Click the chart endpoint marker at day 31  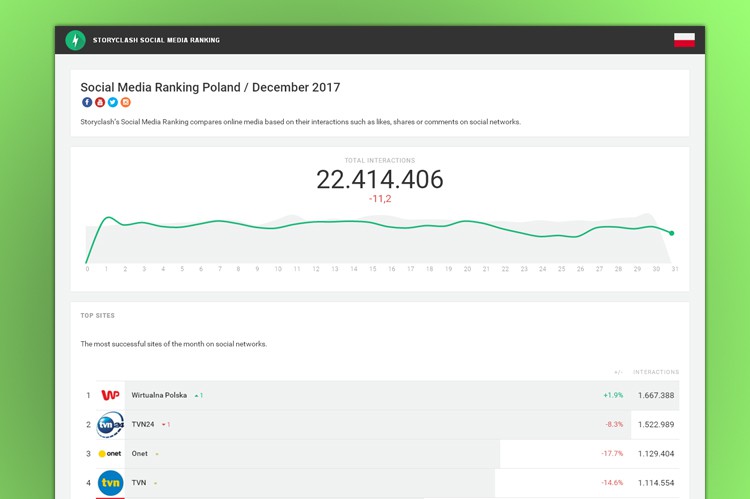pos(672,233)
